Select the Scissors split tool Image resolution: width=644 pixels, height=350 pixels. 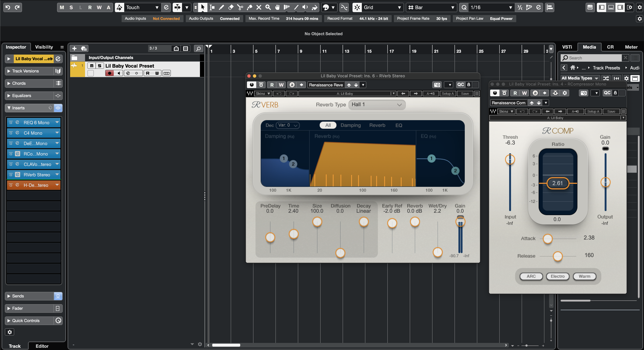click(240, 7)
